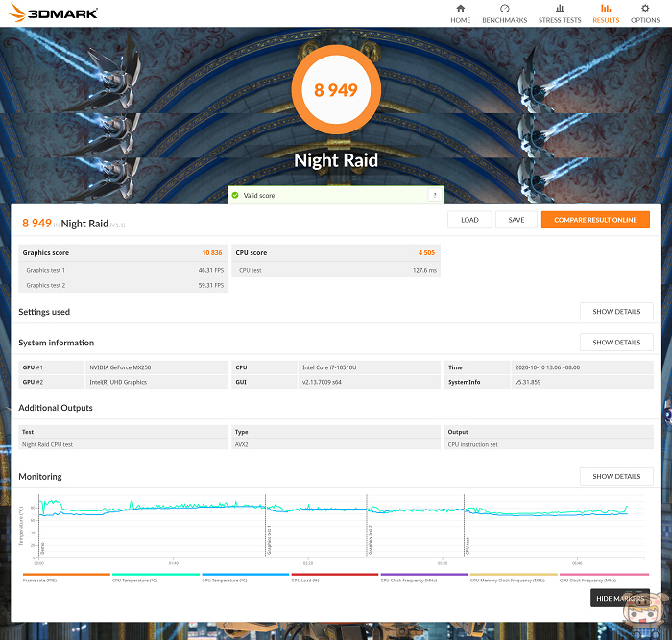Click the 3DMark logo
Screen dimensions: 672x640
tap(54, 12)
